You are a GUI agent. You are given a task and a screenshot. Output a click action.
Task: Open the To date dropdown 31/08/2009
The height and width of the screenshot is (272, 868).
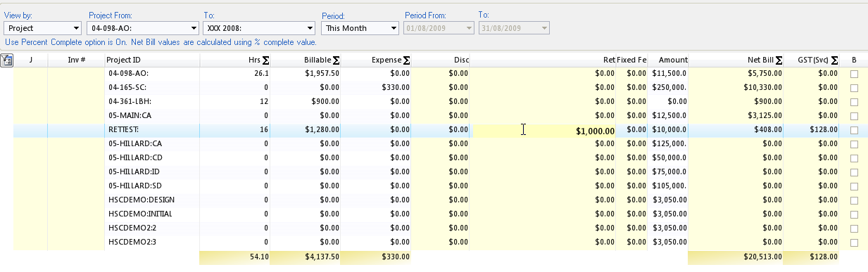pyautogui.click(x=514, y=28)
